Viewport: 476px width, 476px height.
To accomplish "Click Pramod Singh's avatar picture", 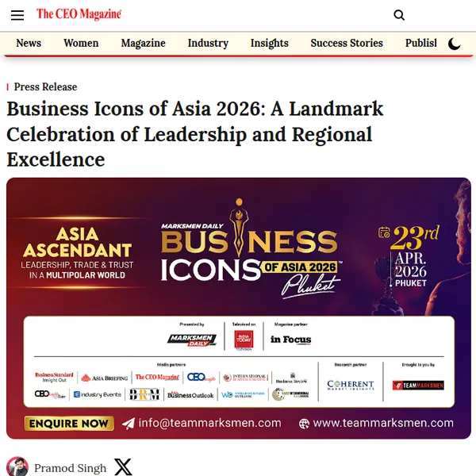I will [x=17, y=466].
